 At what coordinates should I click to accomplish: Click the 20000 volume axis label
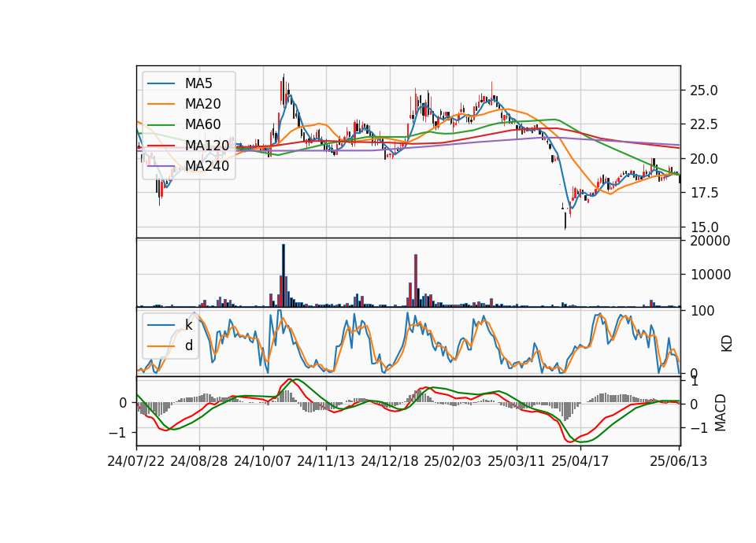coord(710,241)
